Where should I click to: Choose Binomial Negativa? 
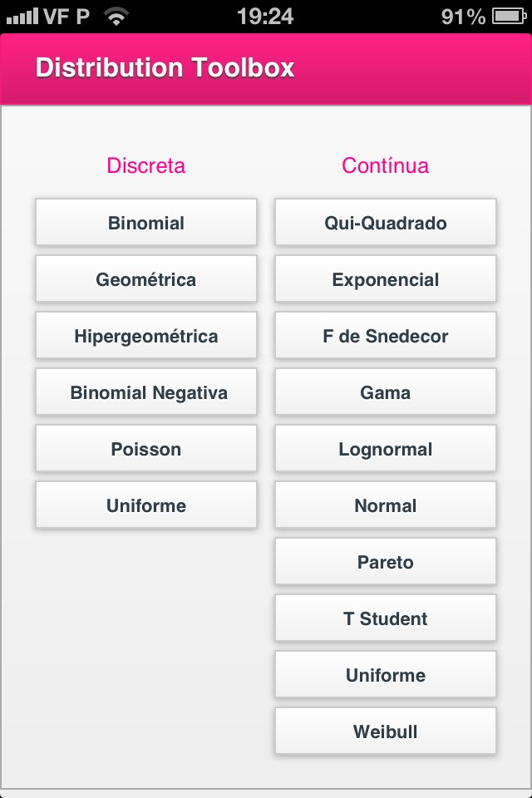(x=145, y=392)
